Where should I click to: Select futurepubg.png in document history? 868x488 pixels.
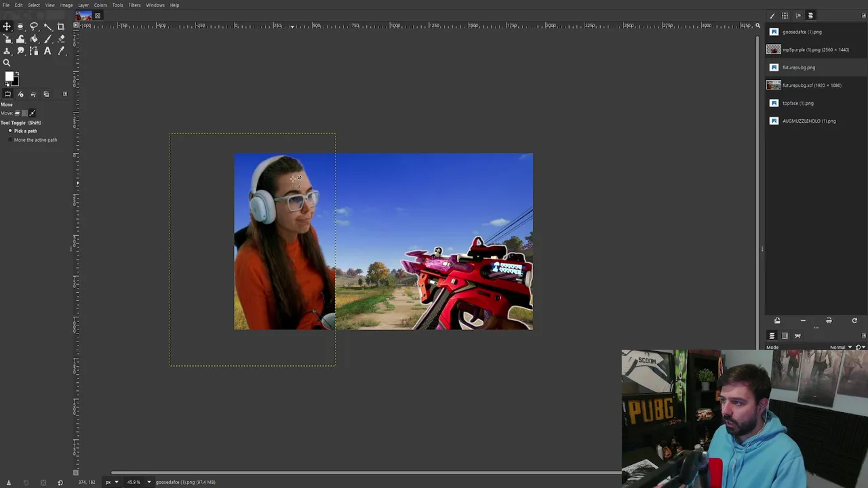pyautogui.click(x=816, y=67)
